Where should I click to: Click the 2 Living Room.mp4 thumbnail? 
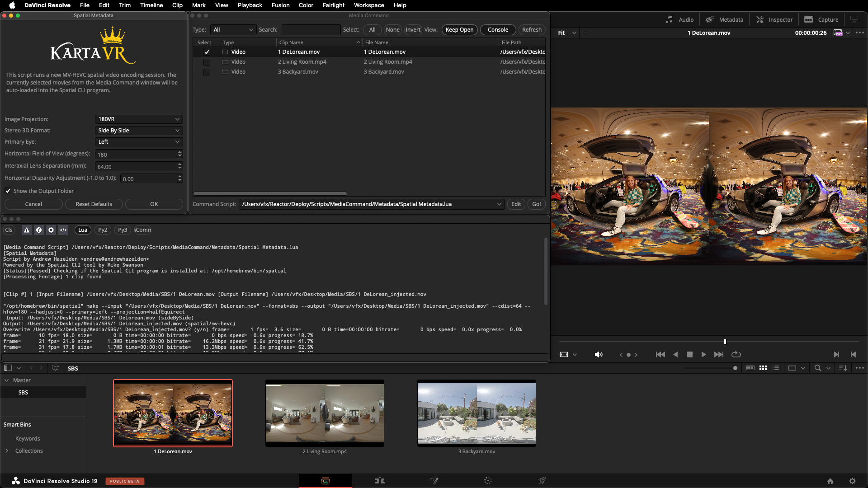pyautogui.click(x=325, y=413)
